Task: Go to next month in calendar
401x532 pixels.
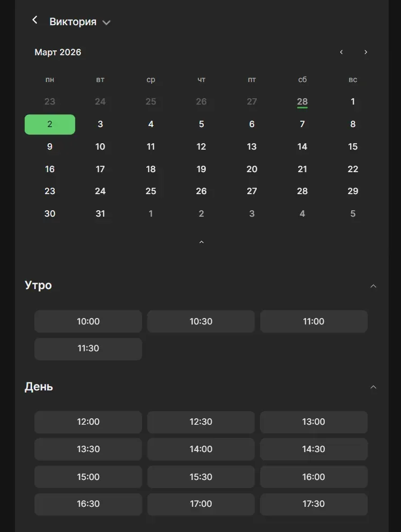Action: [x=366, y=52]
